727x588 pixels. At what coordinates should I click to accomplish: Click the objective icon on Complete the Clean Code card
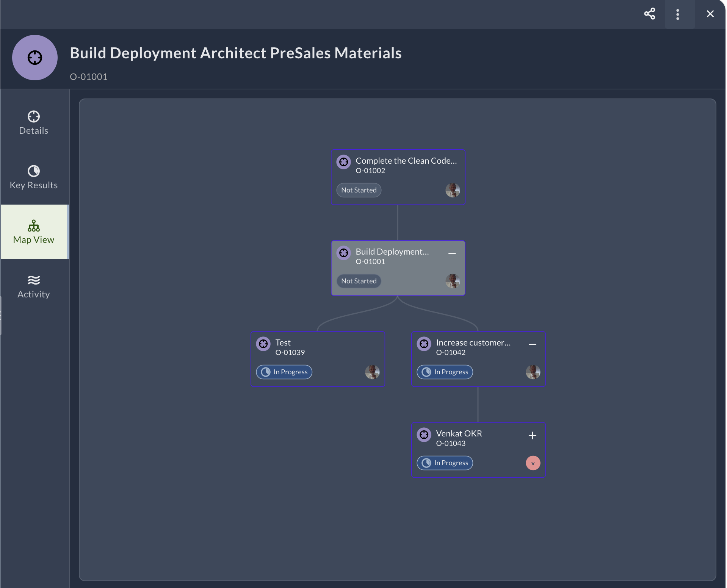[x=344, y=162]
